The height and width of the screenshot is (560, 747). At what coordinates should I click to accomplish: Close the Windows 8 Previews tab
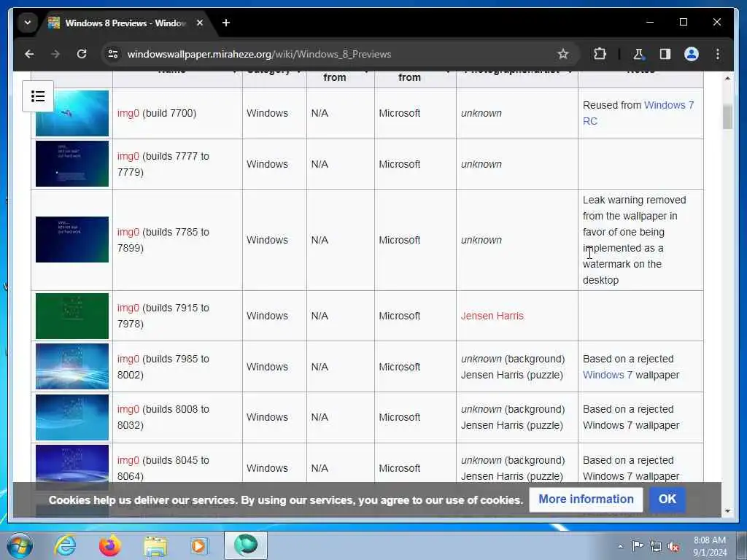click(200, 23)
